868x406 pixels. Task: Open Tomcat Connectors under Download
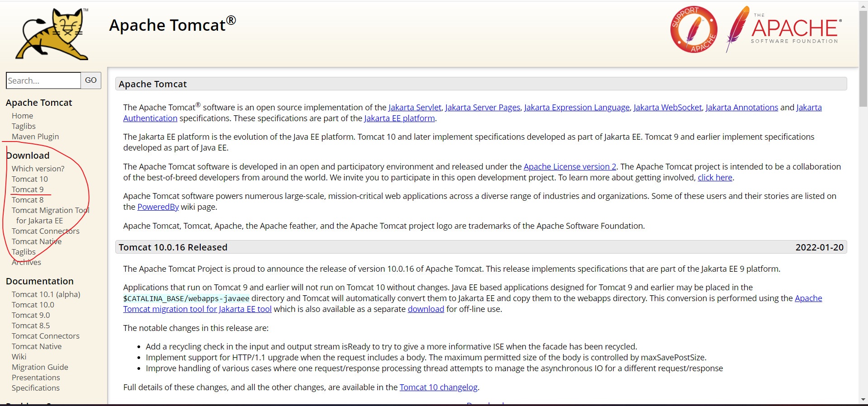(x=46, y=231)
